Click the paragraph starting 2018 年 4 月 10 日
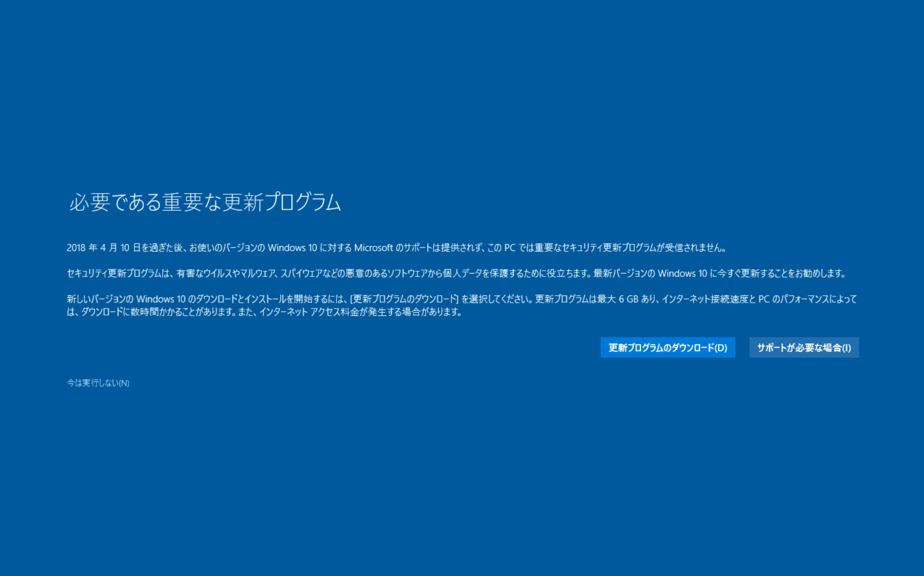This screenshot has height=576, width=924. [397, 248]
